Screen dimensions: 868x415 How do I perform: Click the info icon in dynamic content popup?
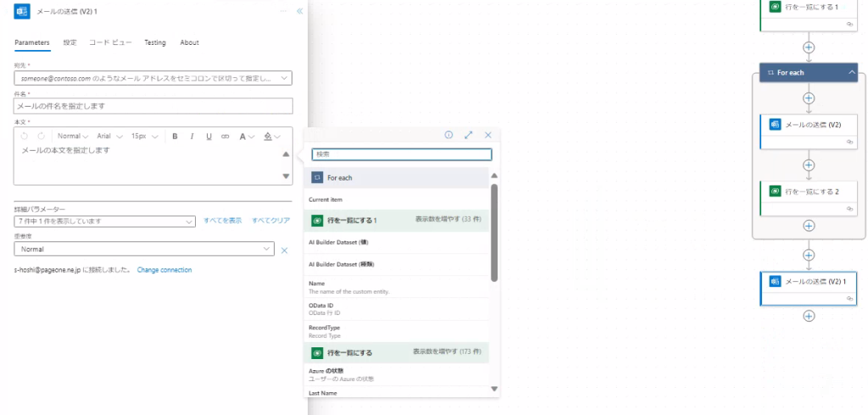pos(448,135)
